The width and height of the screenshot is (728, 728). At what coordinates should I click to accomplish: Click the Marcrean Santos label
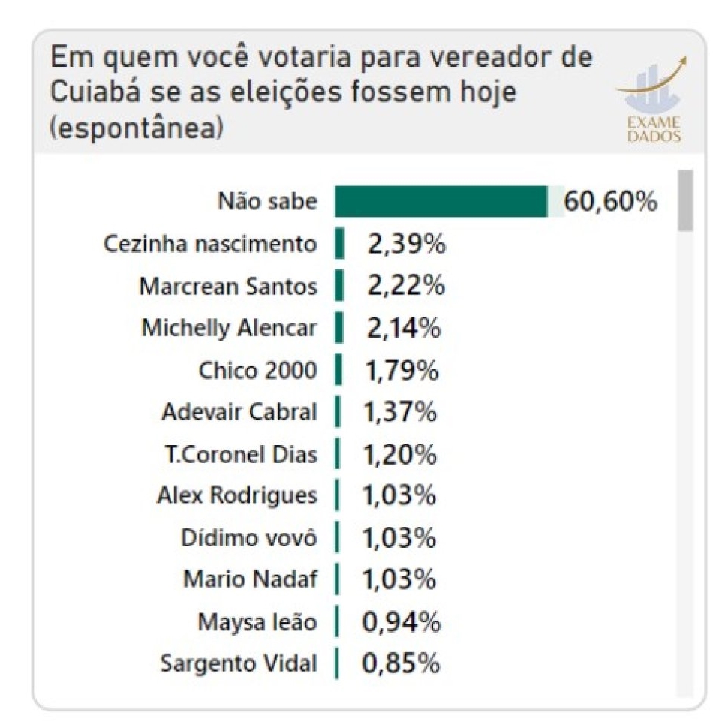[228, 286]
